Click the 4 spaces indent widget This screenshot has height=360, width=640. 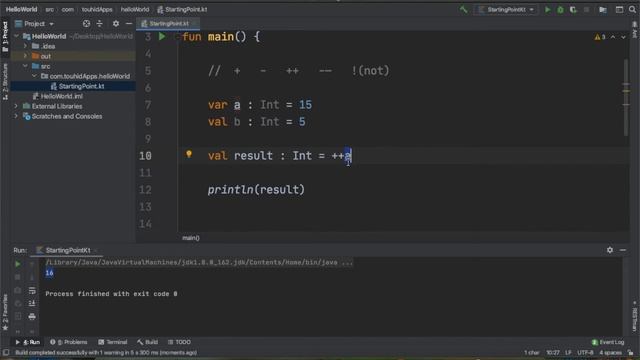tap(610, 353)
